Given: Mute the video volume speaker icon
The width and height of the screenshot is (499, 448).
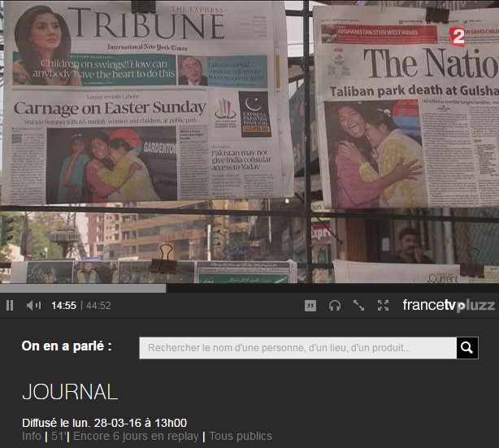Looking at the screenshot, I should tap(34, 306).
